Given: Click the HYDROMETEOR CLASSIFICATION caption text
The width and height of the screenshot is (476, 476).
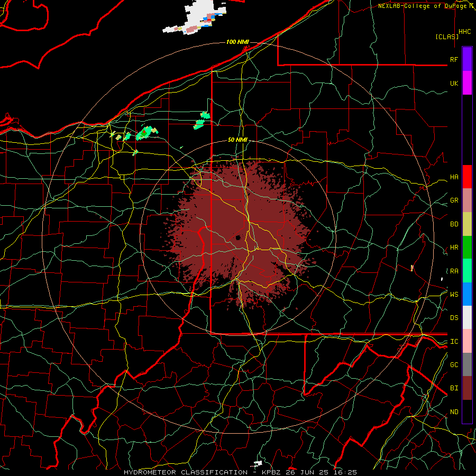Looking at the screenshot, I should coord(186,472).
